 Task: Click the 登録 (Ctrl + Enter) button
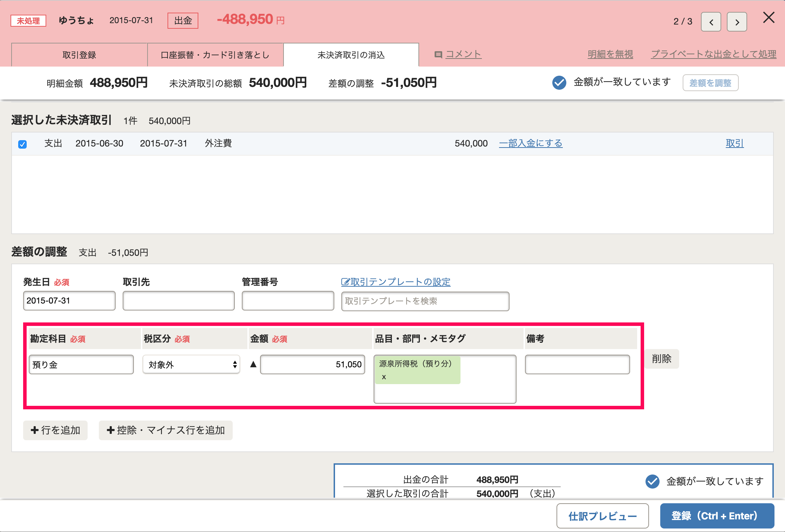tap(717, 516)
